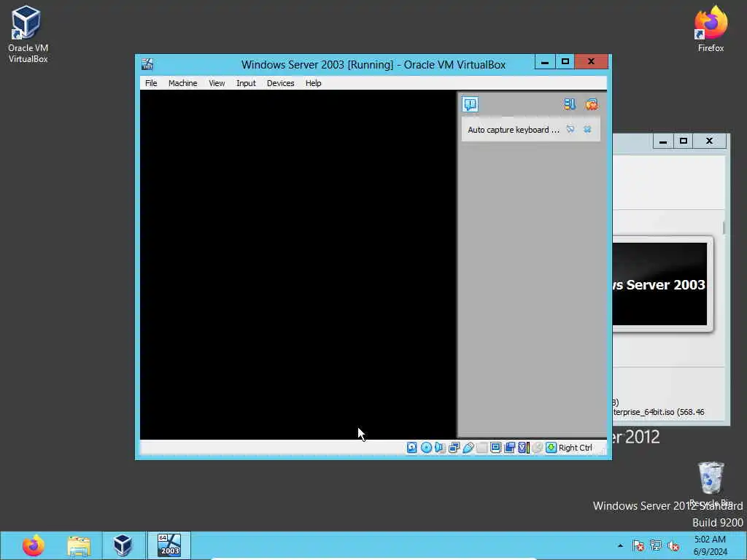
Task: Show hidden tray icons arrow
Action: pos(620,545)
